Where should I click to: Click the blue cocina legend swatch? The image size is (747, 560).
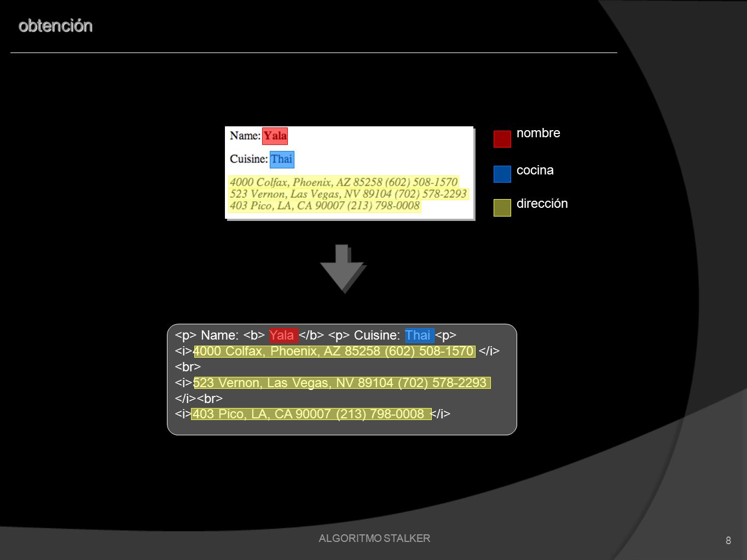click(x=502, y=174)
